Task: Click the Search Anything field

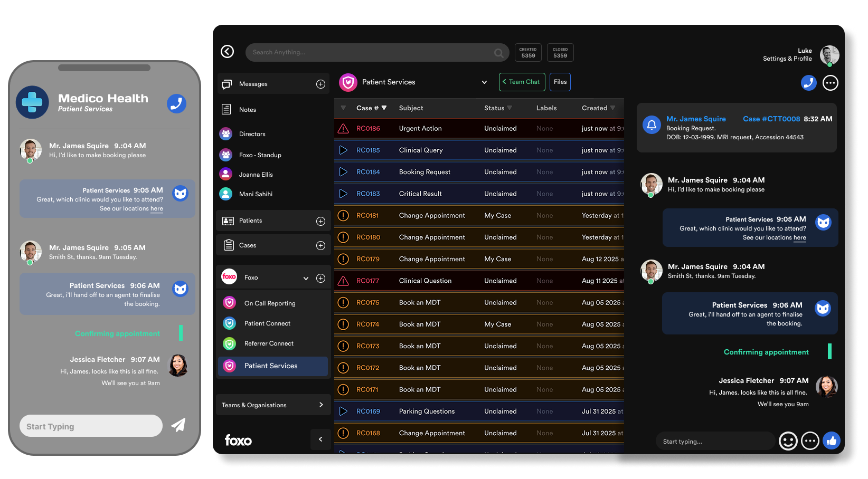Action: point(377,52)
